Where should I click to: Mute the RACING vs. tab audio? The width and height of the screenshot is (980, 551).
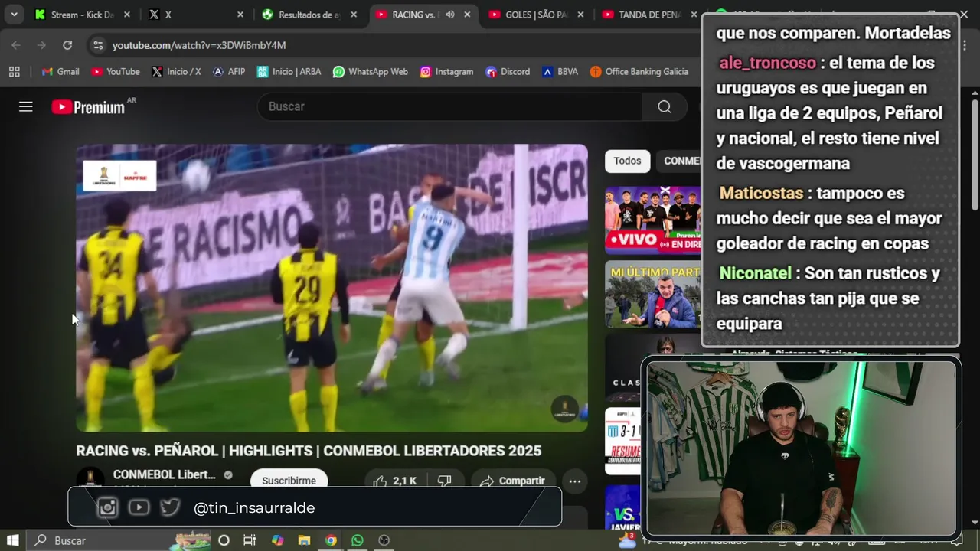point(450,15)
